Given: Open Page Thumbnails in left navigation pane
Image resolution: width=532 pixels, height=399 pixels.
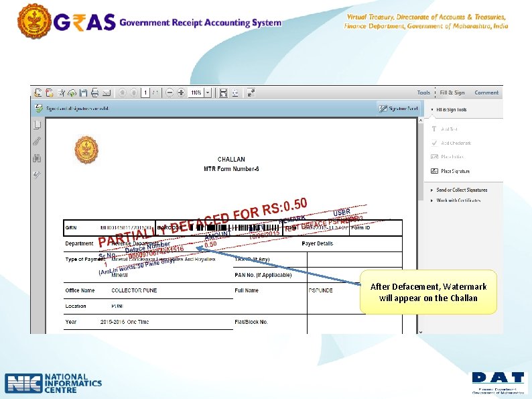Looking at the screenshot, I should point(38,125).
